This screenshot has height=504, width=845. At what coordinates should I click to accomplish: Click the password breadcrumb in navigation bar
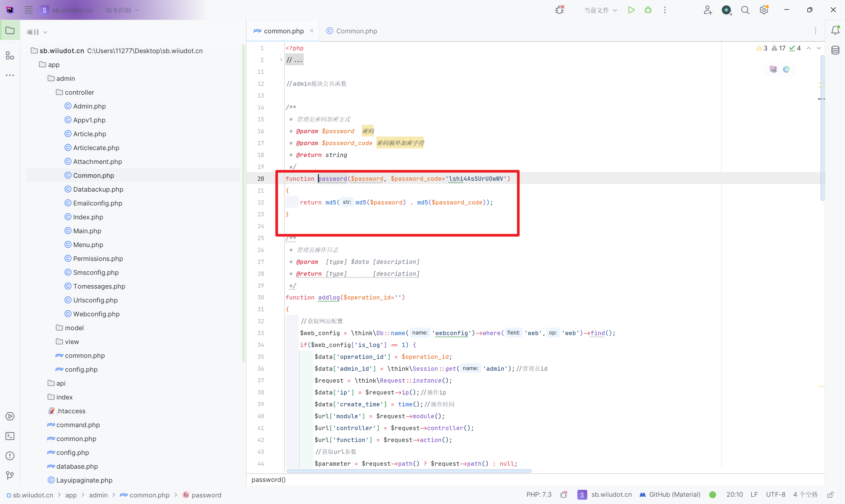(x=202, y=495)
